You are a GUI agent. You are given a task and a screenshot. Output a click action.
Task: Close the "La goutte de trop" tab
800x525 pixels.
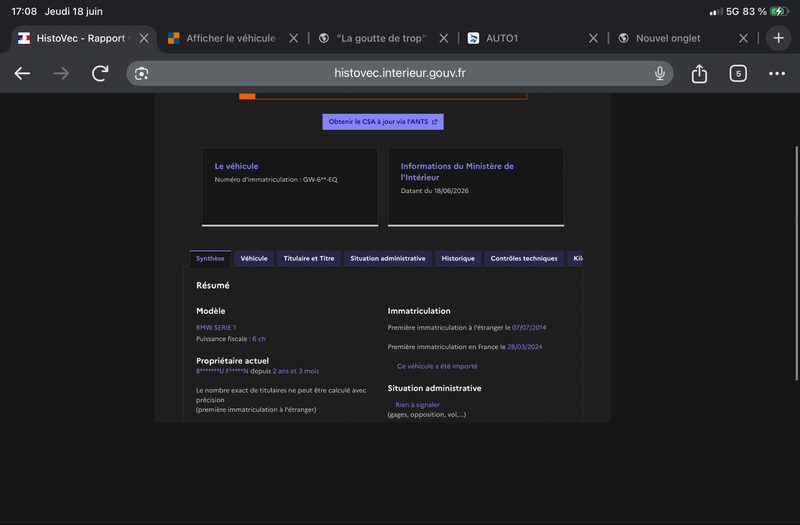click(444, 38)
